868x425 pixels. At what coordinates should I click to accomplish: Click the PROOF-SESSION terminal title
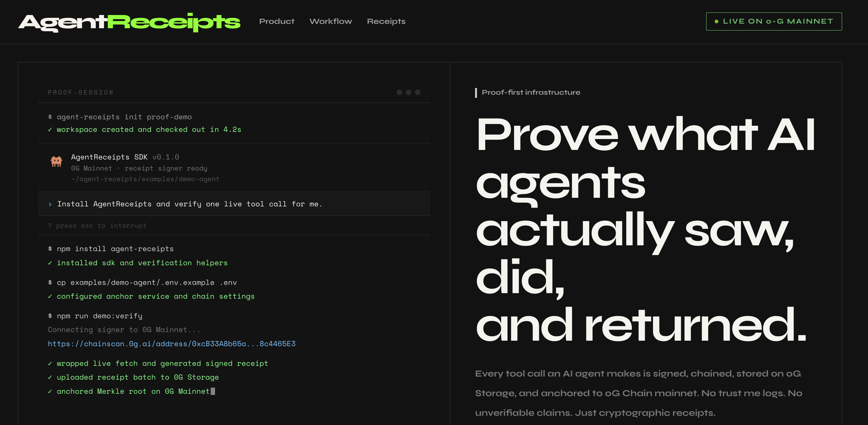point(81,93)
